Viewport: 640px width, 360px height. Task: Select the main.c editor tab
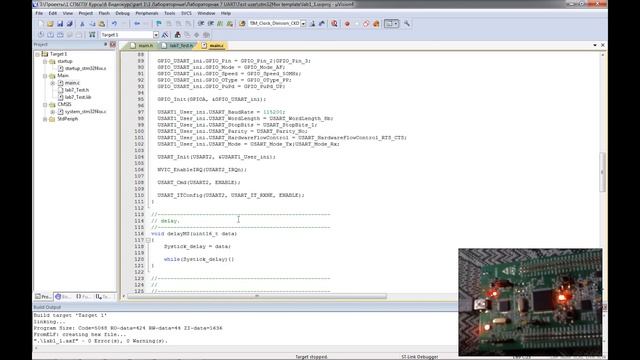[213, 46]
